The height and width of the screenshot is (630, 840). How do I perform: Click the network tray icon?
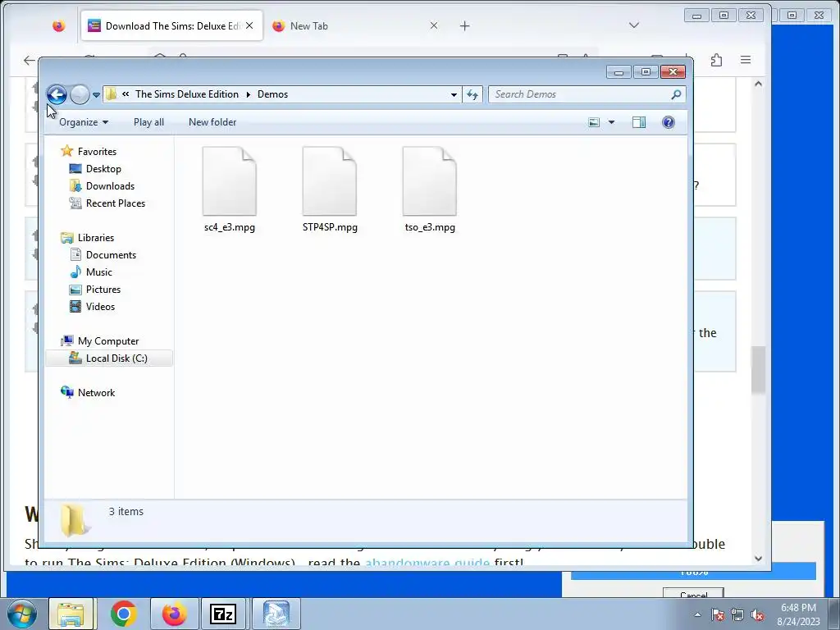737,615
